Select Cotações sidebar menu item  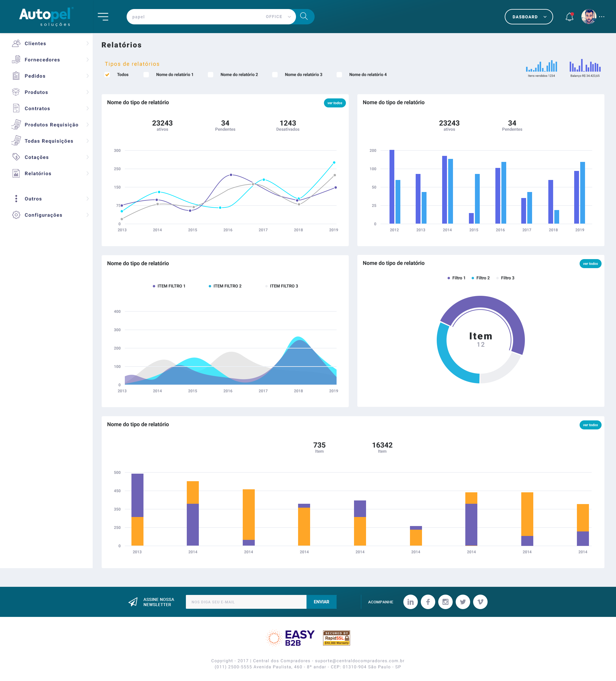pos(36,157)
